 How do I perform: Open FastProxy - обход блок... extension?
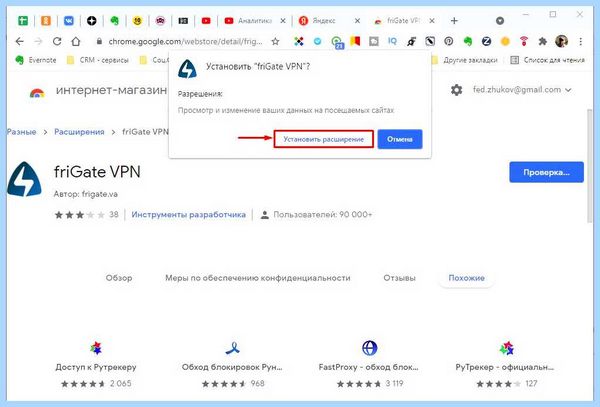point(369,363)
